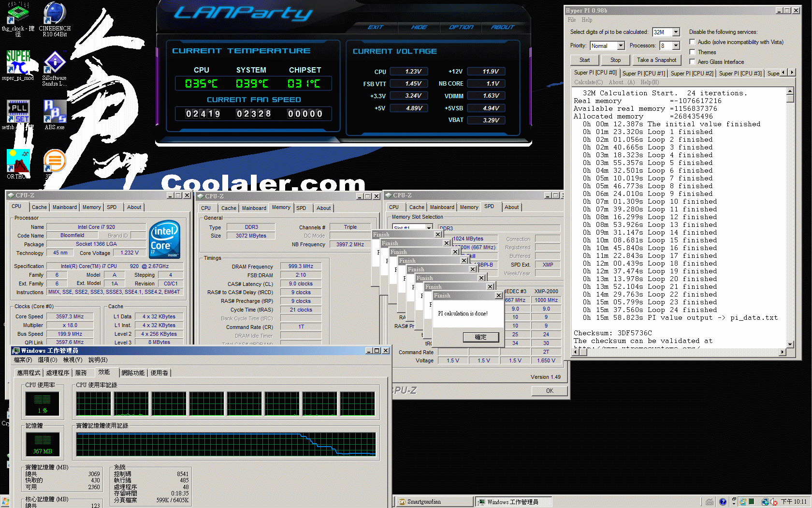Toggle the Themes checkbox in Hyper PI
This screenshot has width=812, height=508.
[692, 52]
